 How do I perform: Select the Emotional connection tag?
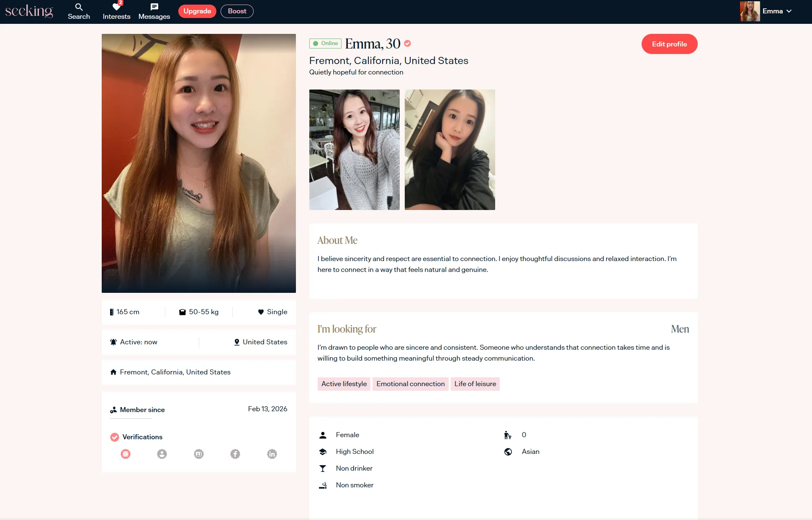click(410, 384)
